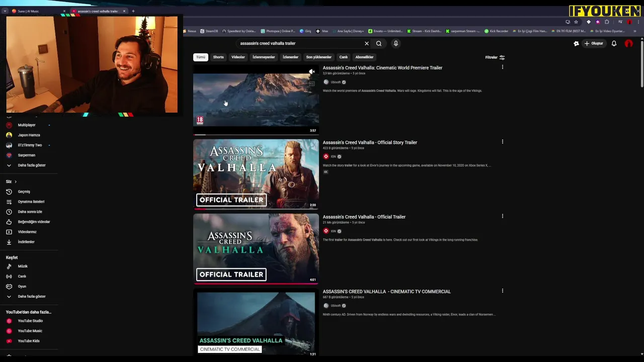644x362 pixels.
Task: Select the Shorts filter chip
Action: coord(218,57)
